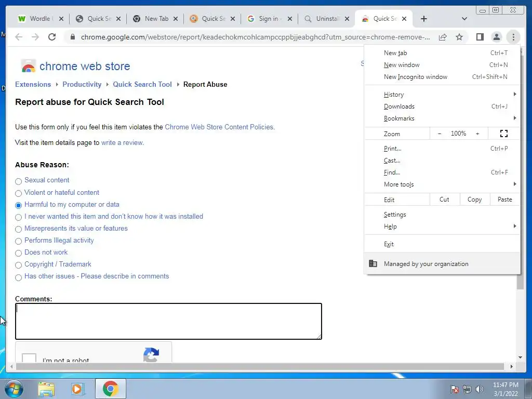
Task: Click the Cut button in Edit row
Action: click(445, 199)
